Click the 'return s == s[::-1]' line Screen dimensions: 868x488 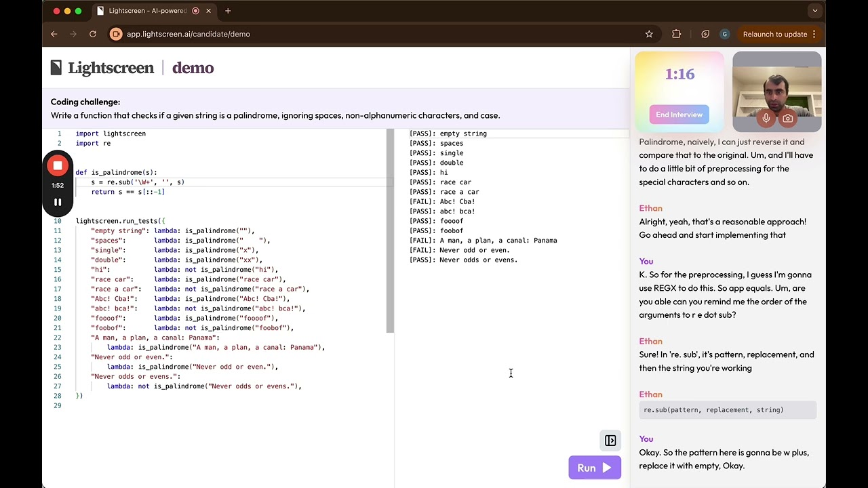(128, 192)
